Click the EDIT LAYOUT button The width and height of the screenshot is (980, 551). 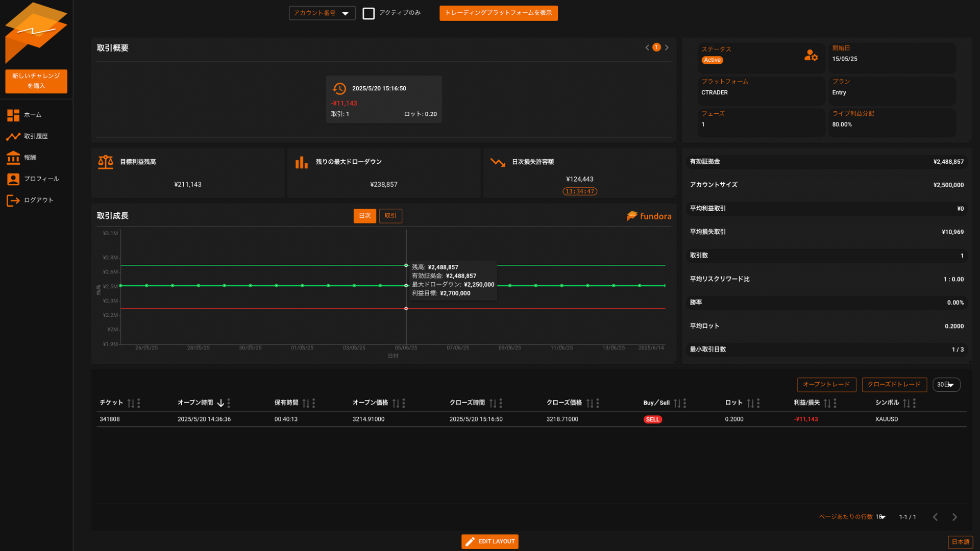pos(490,542)
